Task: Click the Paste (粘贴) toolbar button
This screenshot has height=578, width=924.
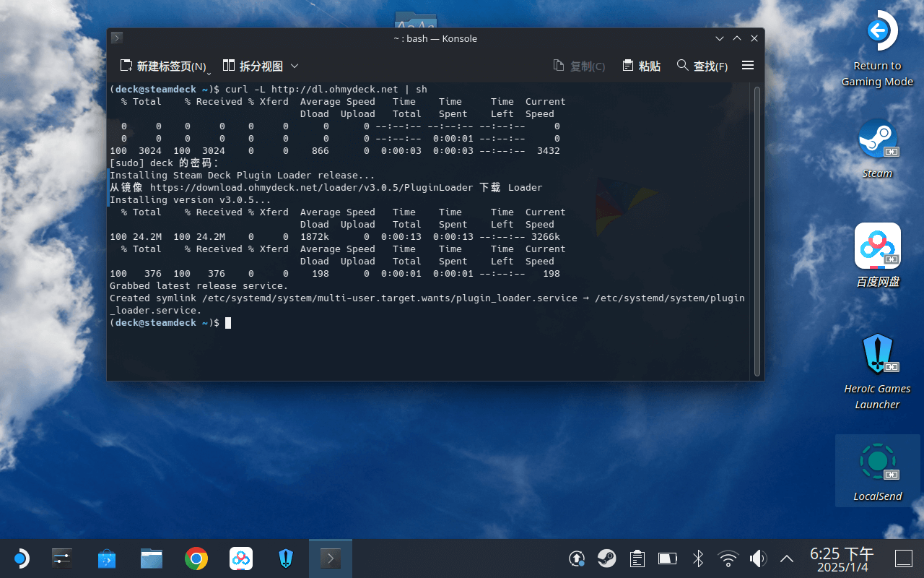Action: [x=641, y=66]
